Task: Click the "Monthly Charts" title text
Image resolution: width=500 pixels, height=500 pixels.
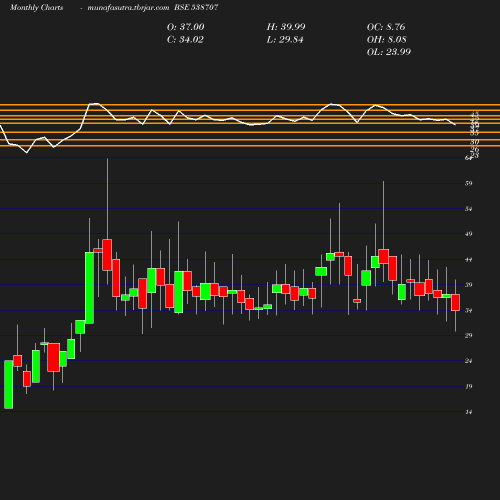Action: pyautogui.click(x=36, y=8)
